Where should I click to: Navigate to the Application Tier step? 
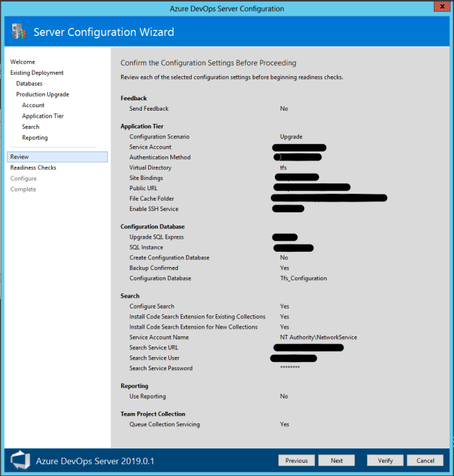pos(43,116)
